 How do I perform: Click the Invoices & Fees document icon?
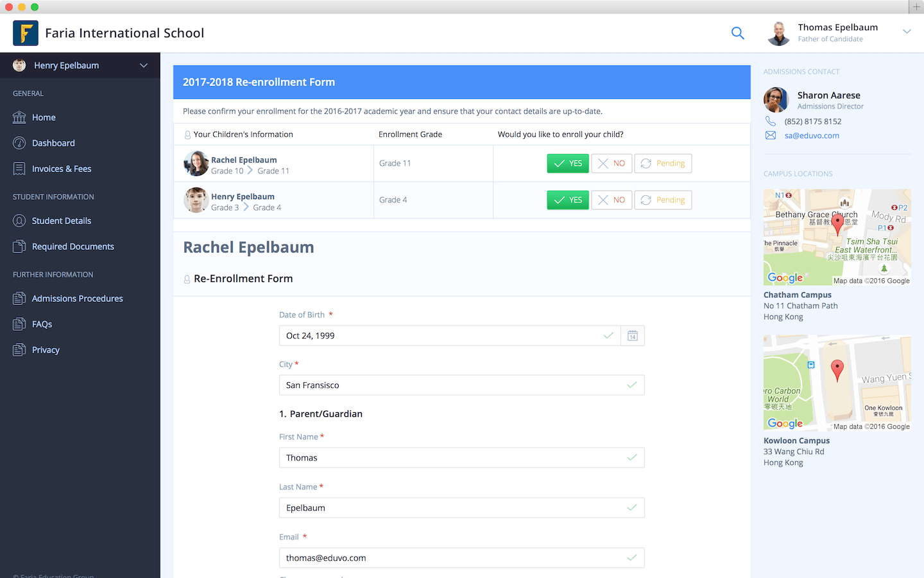(x=19, y=169)
